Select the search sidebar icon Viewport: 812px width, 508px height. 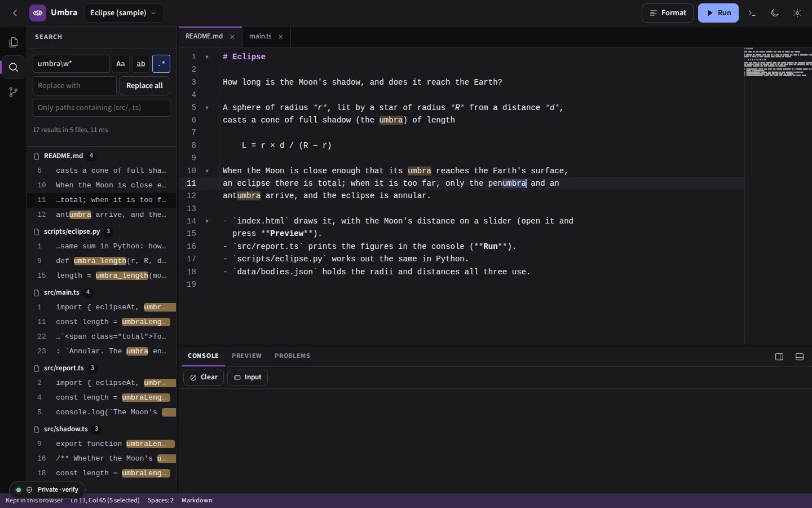[x=14, y=67]
